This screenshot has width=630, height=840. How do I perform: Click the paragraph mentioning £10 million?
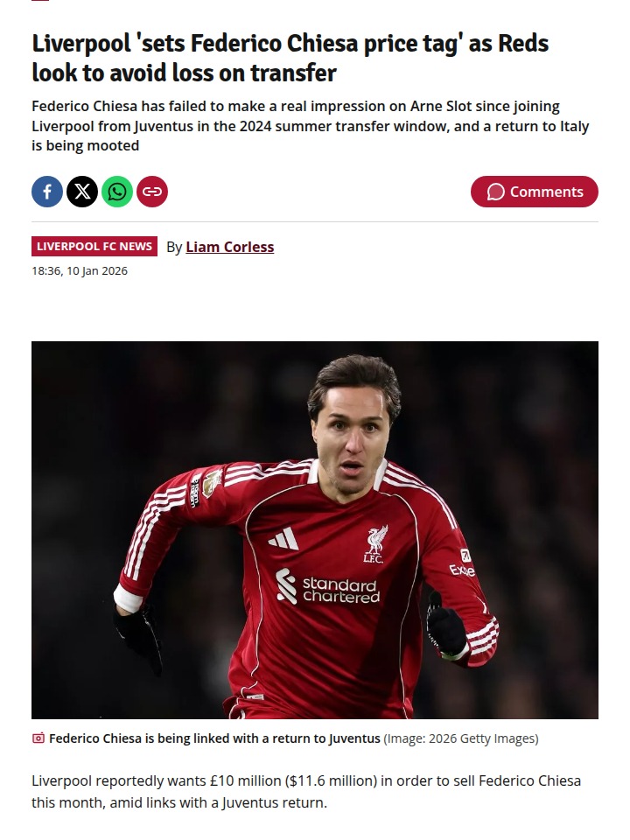(x=306, y=792)
